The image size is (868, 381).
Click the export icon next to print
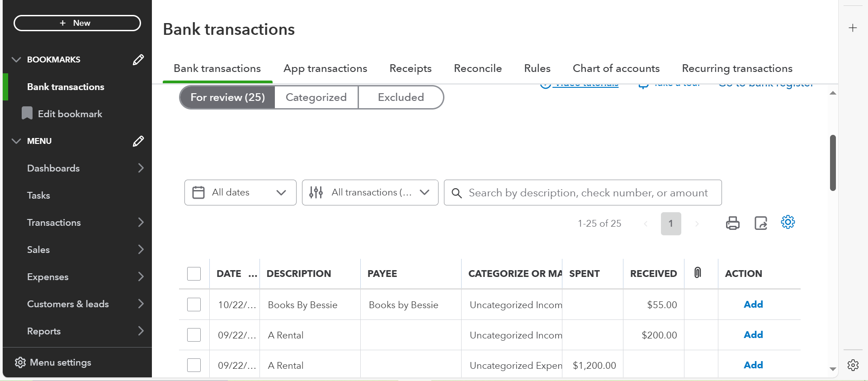pos(760,223)
